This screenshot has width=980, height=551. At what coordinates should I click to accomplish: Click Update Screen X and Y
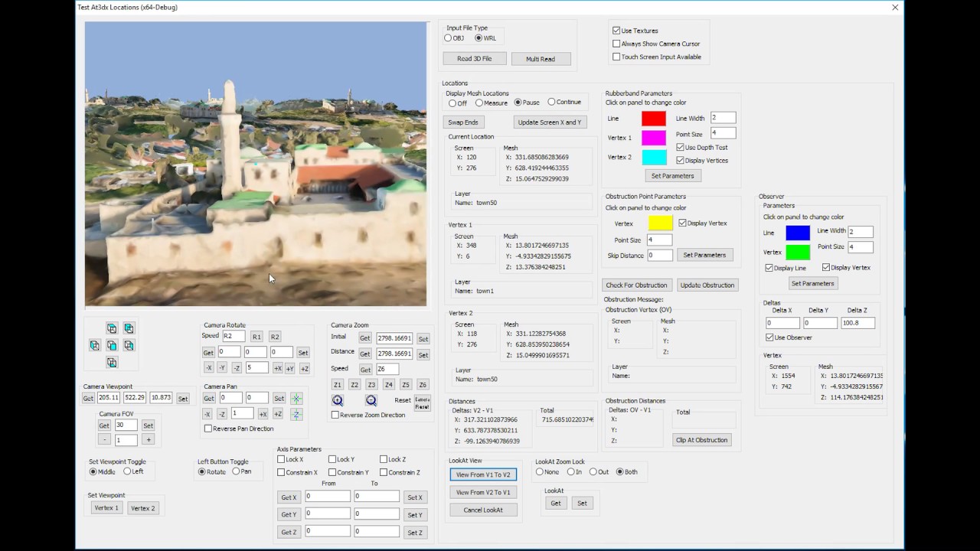tap(549, 122)
